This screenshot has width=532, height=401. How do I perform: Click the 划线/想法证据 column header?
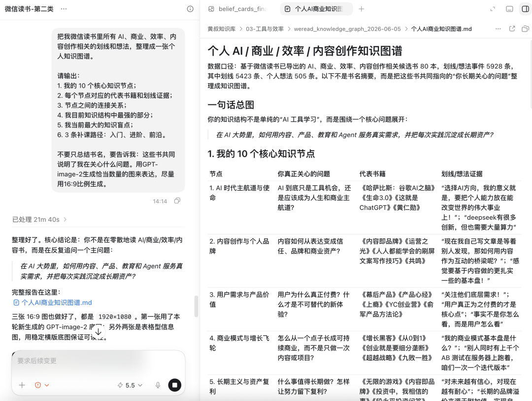(x=462, y=174)
